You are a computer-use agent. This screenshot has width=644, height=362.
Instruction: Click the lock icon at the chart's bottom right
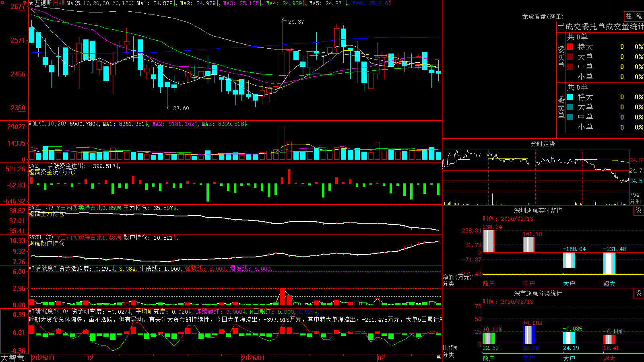pos(438,357)
